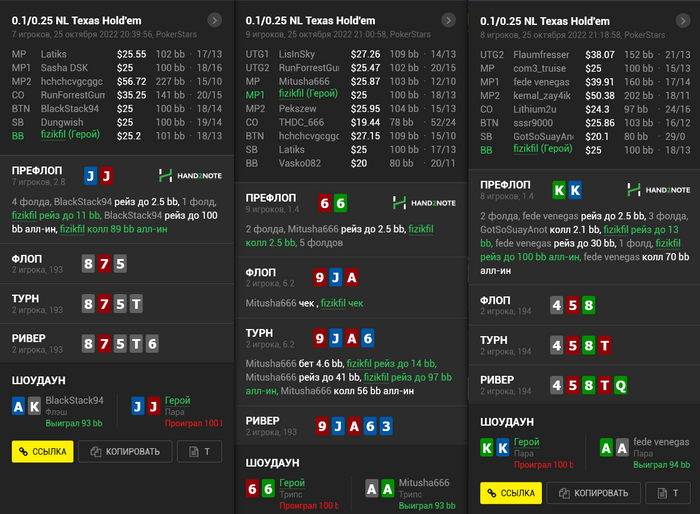Select red 6 card in second hand preflop
Viewport: 700px width, 514px height.
pos(325,203)
